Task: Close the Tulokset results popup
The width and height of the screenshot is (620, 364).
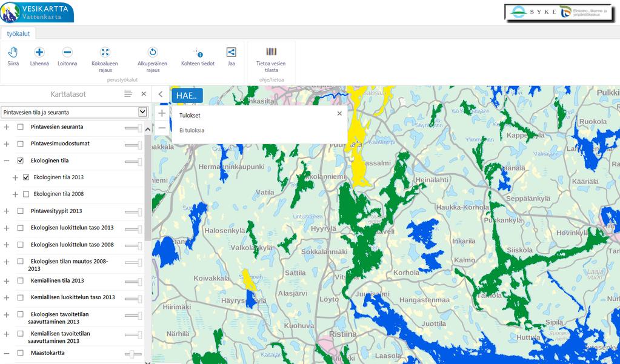Action: point(339,114)
